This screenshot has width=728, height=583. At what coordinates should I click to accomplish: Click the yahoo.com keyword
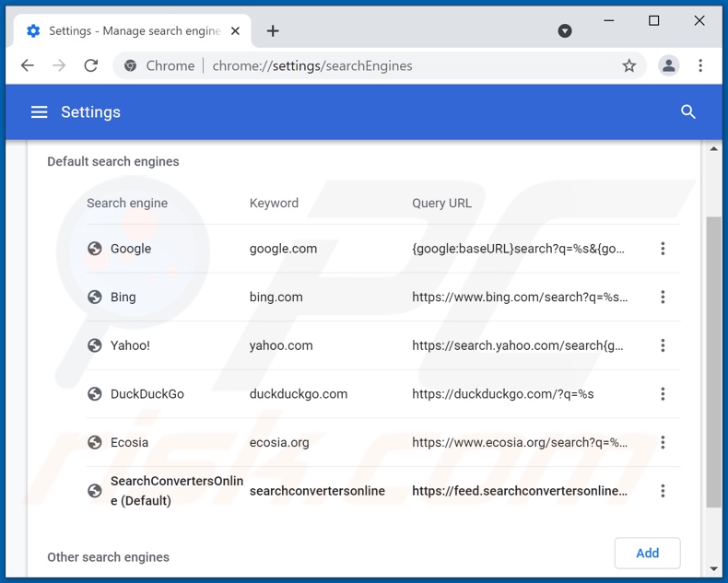click(281, 345)
